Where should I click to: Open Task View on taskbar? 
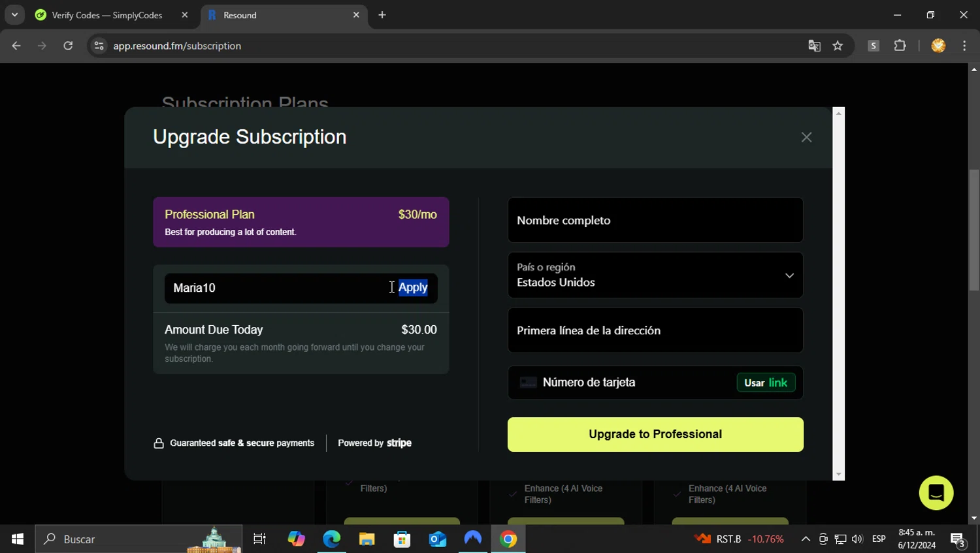(x=259, y=539)
